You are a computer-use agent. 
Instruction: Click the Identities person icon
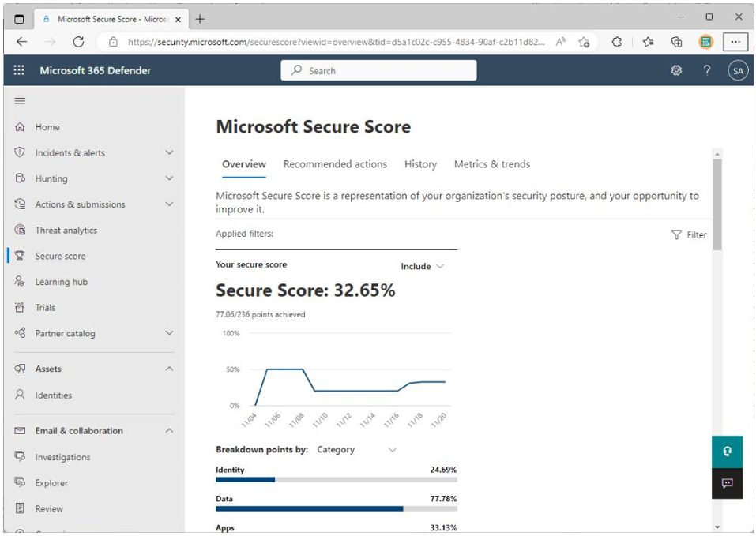20,395
